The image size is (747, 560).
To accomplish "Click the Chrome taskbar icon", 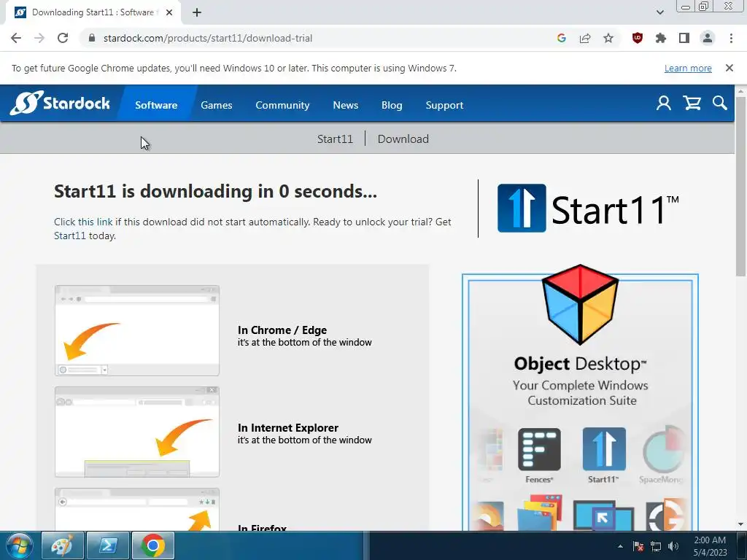I will pyautogui.click(x=153, y=545).
